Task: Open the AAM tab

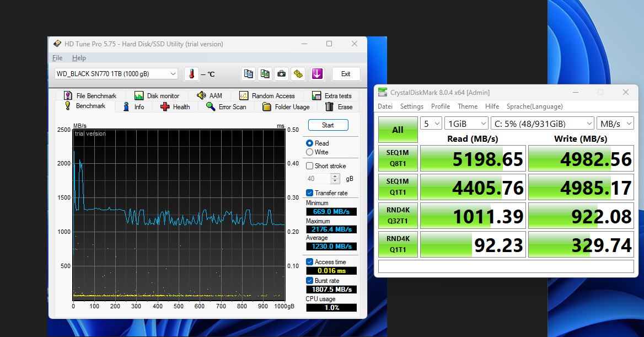Action: [x=210, y=96]
